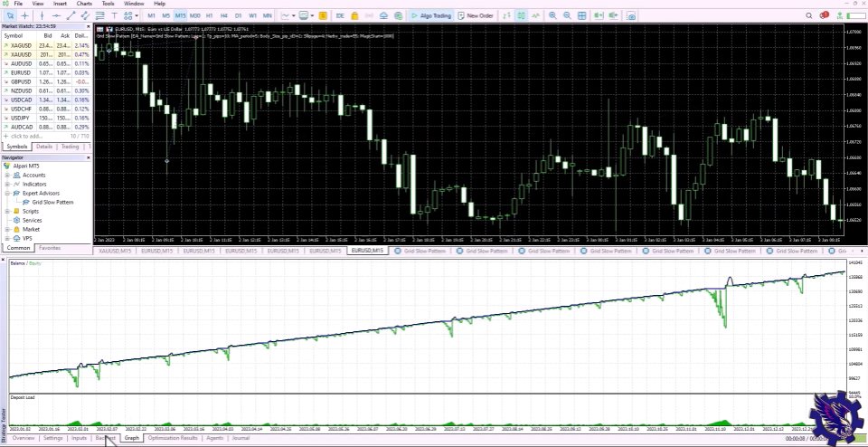Image resolution: width=868 pixels, height=447 pixels.
Task: Switch to the Optimization Results tab
Action: tap(172, 438)
